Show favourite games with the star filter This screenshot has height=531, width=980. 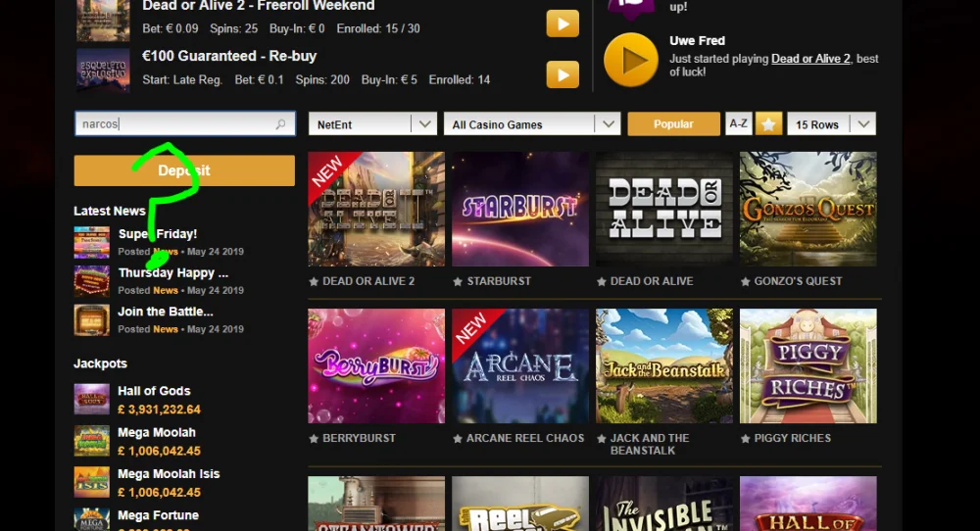point(768,124)
